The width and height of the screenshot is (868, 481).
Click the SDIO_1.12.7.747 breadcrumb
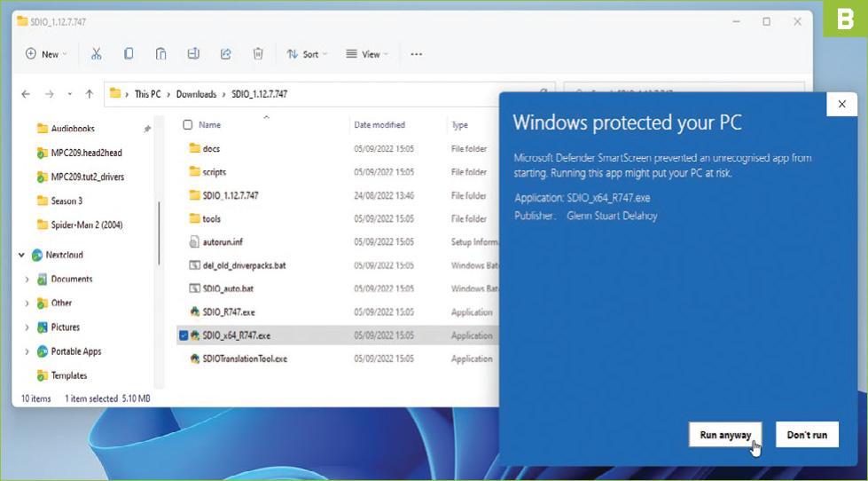click(x=260, y=94)
